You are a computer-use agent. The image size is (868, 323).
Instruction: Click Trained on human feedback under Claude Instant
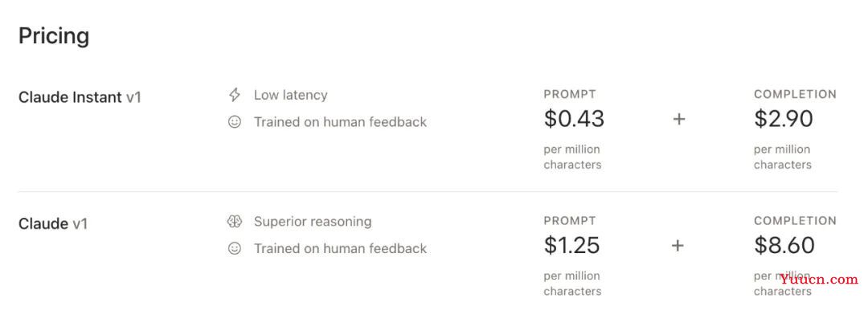point(341,121)
